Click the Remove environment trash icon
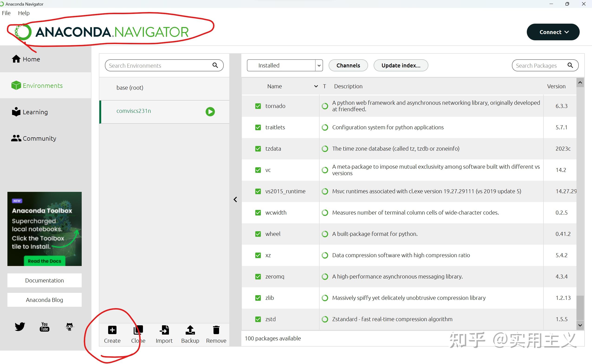Screen dimensions: 592x364 pos(216,330)
